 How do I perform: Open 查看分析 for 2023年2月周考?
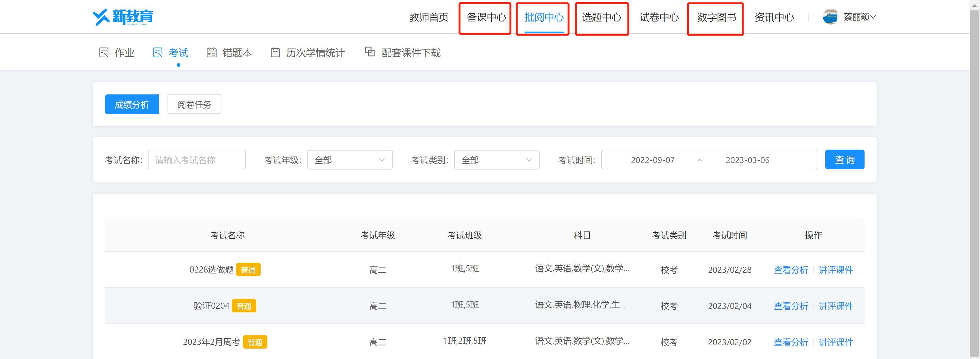pos(791,342)
